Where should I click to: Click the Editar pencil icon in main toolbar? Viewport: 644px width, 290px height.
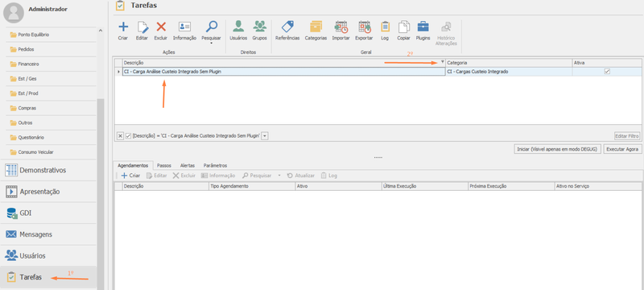coord(142,27)
